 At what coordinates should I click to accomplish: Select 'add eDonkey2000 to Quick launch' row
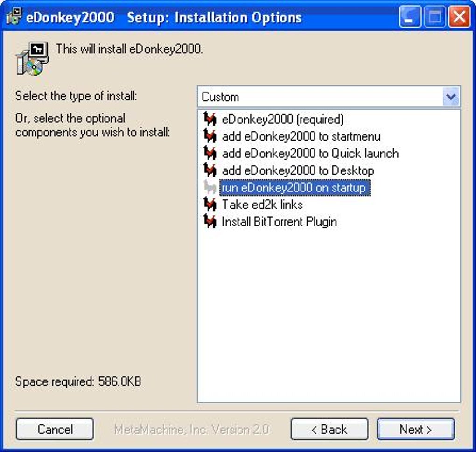click(x=310, y=153)
